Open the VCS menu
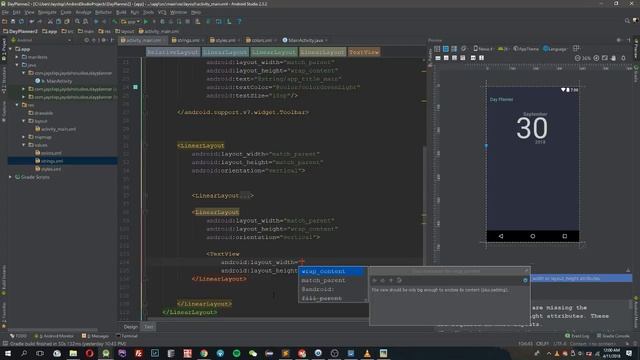Viewport: 640px width, 360px height. coord(162,12)
